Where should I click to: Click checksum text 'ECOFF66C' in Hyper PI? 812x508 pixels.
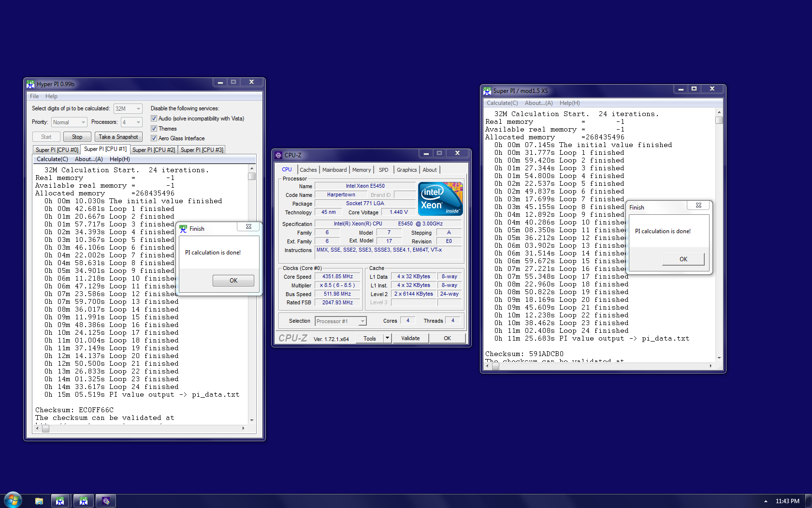pos(96,410)
